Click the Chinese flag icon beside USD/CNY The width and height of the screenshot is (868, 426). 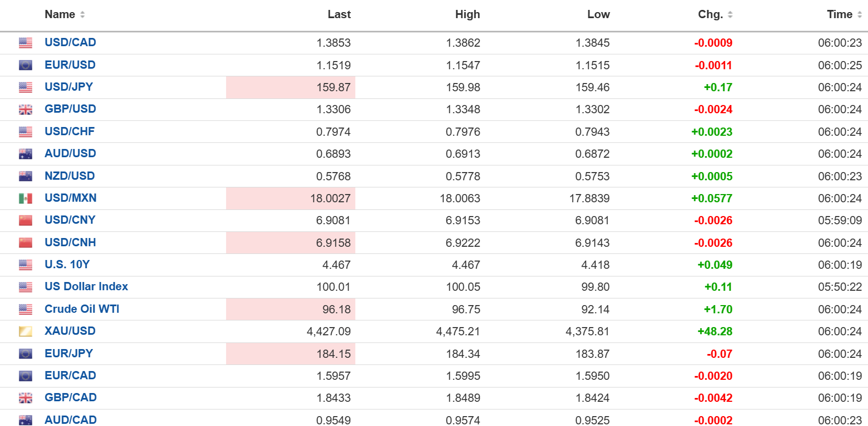point(25,220)
